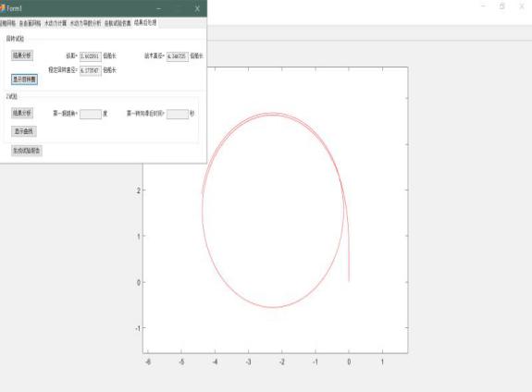Click the Form1 application icon in title bar

pos(3,7)
